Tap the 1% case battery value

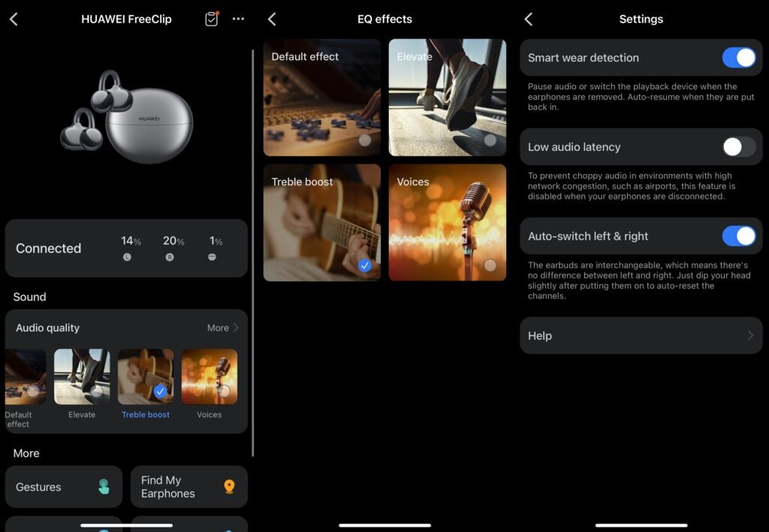tap(216, 241)
